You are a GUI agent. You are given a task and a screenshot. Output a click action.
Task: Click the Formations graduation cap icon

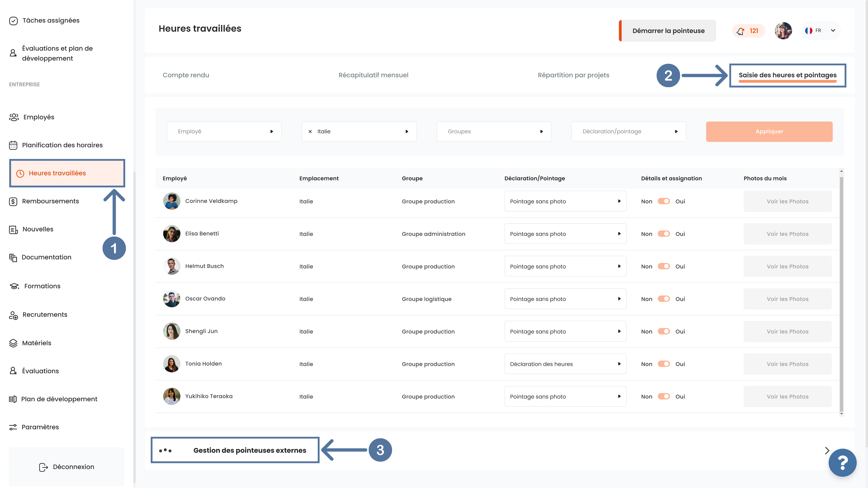(x=14, y=286)
